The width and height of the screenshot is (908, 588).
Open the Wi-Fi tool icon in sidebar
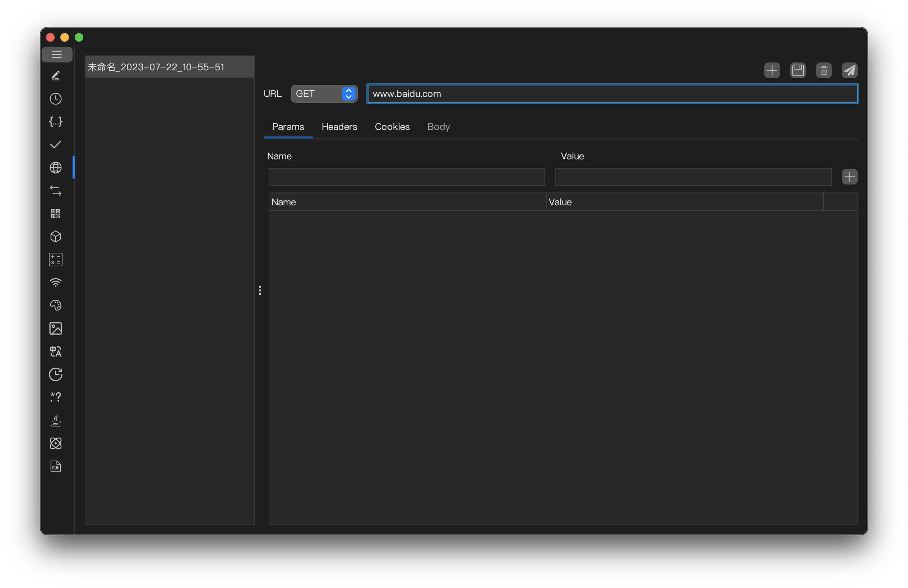[56, 283]
